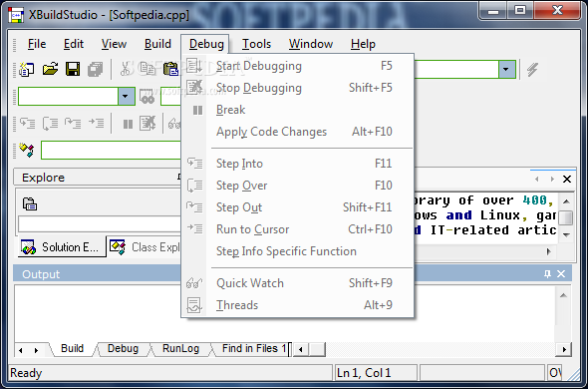Image resolution: width=588 pixels, height=389 pixels.
Task: Click the Paste clipboard toolbar icon
Action: (170, 69)
